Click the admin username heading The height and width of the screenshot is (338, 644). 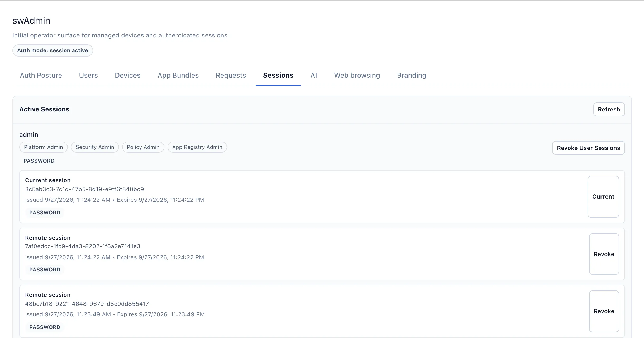[x=29, y=135]
